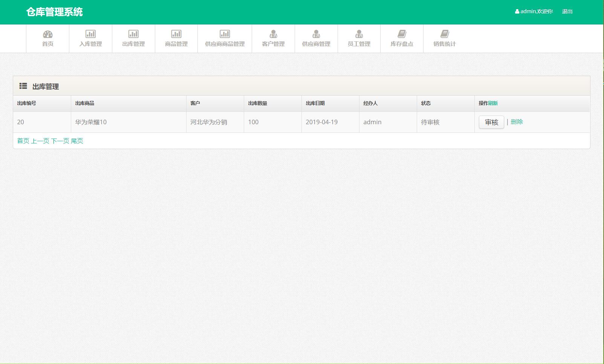Click the book icon for 销售统计
This screenshot has width=604, height=364.
click(445, 34)
